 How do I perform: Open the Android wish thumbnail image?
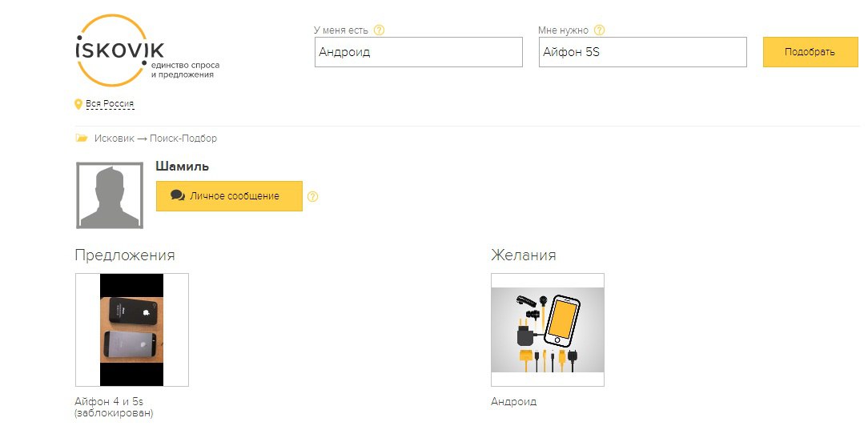coord(548,330)
